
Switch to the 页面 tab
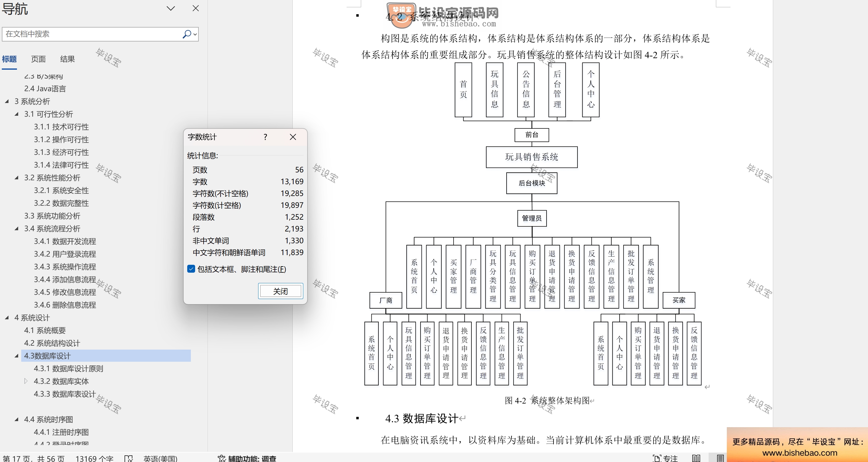(x=38, y=59)
